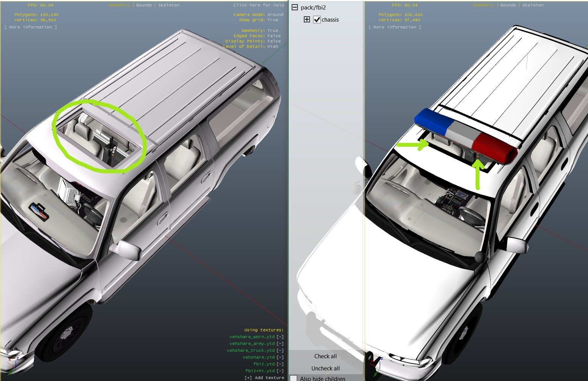Click 'Polygons: 102,615' in right viewer
588x381 pixels.
pyautogui.click(x=401, y=15)
